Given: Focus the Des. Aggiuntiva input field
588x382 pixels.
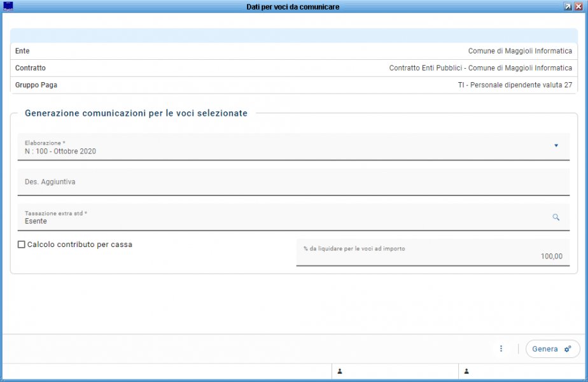Looking at the screenshot, I should pyautogui.click(x=293, y=182).
